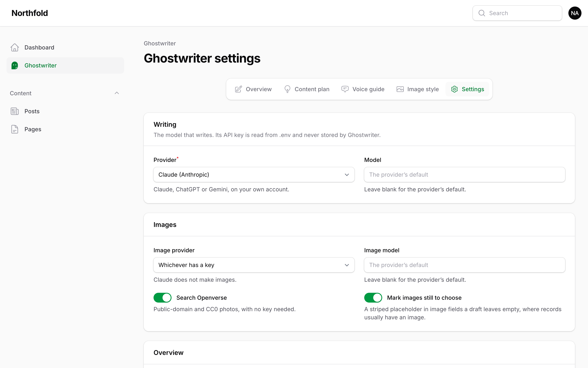Click the Provider field label
The width and height of the screenshot is (588, 368).
(165, 160)
